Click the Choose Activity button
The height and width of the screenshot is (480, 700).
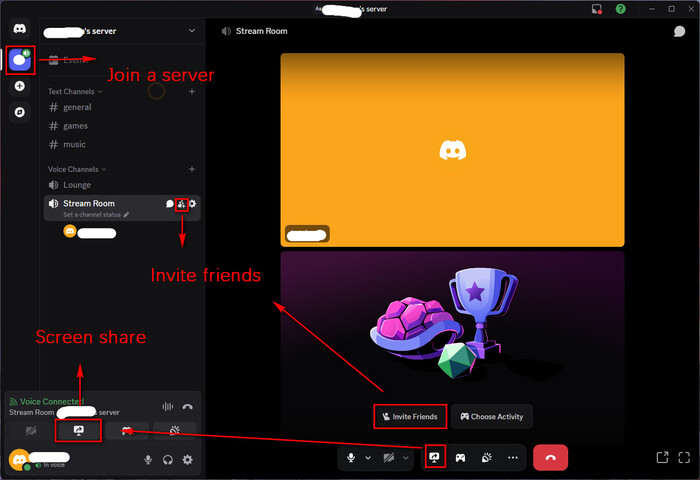tap(492, 417)
